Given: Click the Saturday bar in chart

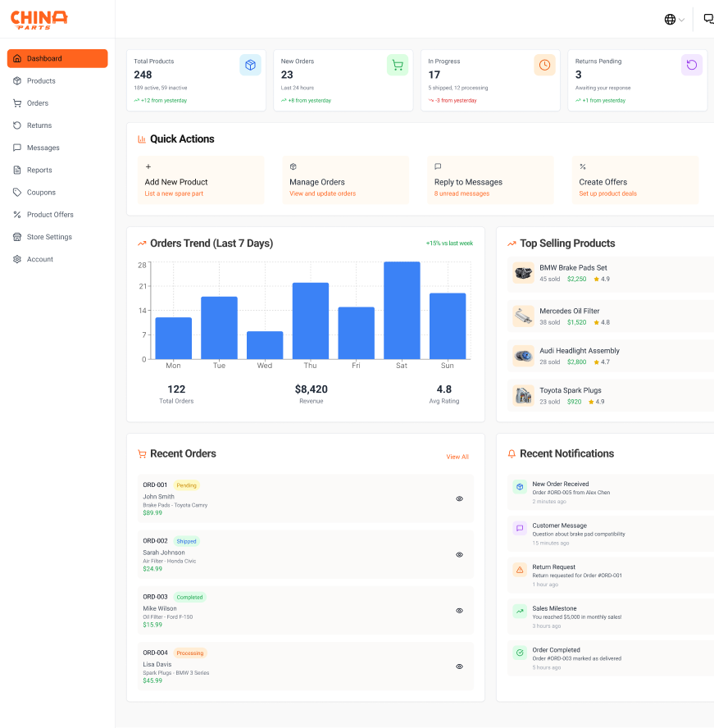Looking at the screenshot, I should click(x=402, y=310).
